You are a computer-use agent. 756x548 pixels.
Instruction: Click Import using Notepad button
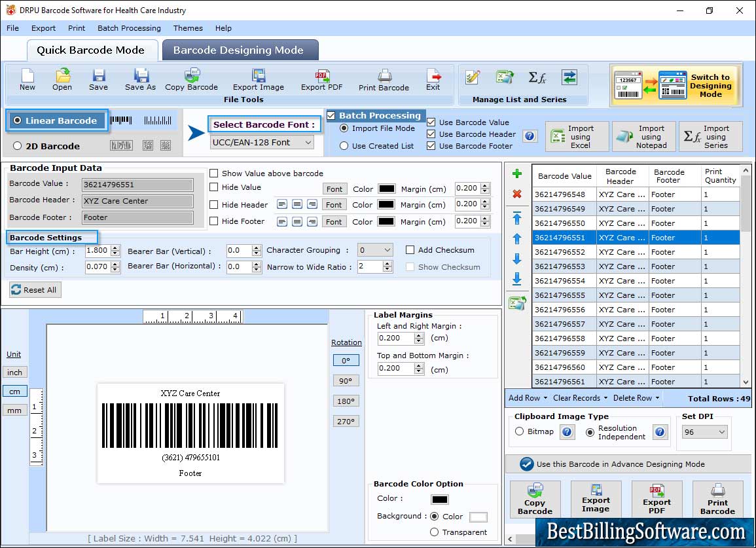[x=643, y=137]
